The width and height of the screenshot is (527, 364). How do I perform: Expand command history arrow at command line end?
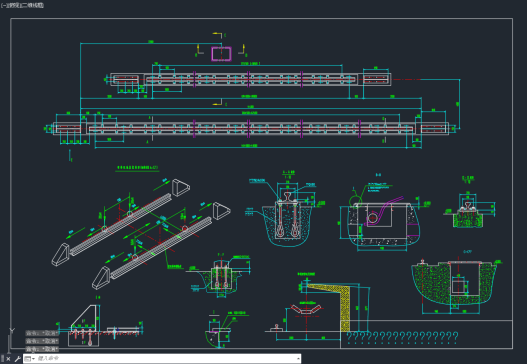tap(298, 359)
